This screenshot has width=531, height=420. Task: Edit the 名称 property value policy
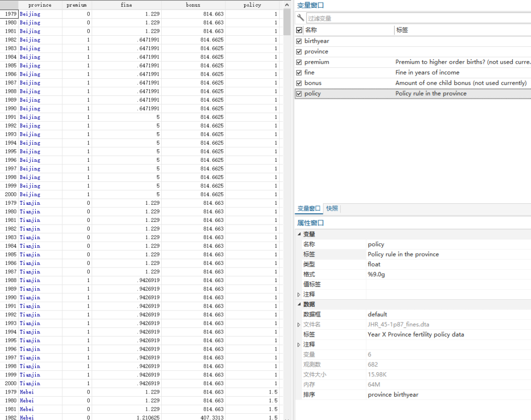[x=376, y=244]
